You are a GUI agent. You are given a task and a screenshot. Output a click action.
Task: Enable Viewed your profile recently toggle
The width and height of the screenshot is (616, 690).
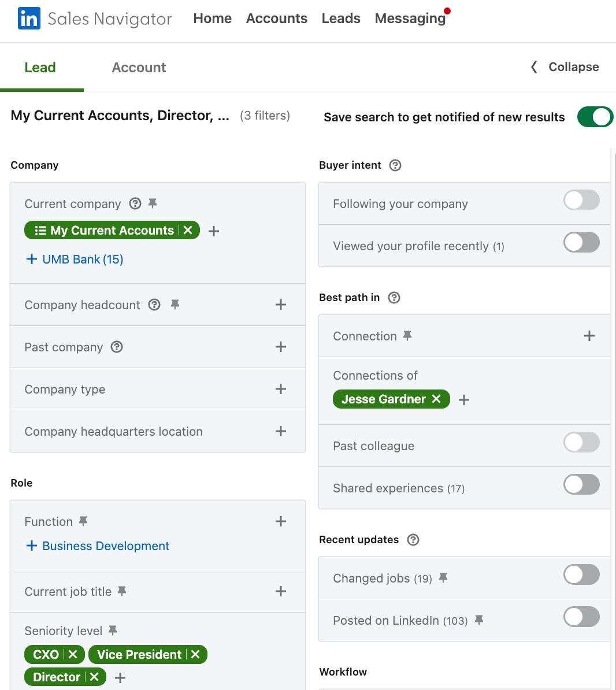[581, 243]
